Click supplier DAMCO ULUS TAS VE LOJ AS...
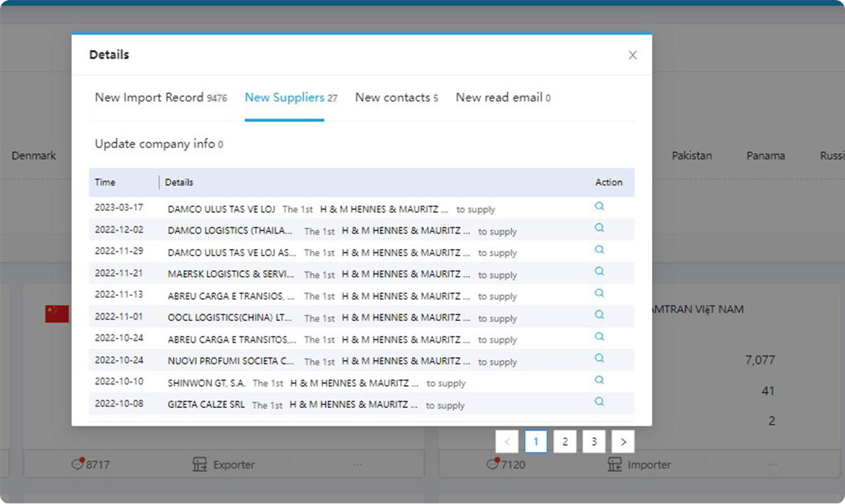The width and height of the screenshot is (845, 504). coord(232,252)
